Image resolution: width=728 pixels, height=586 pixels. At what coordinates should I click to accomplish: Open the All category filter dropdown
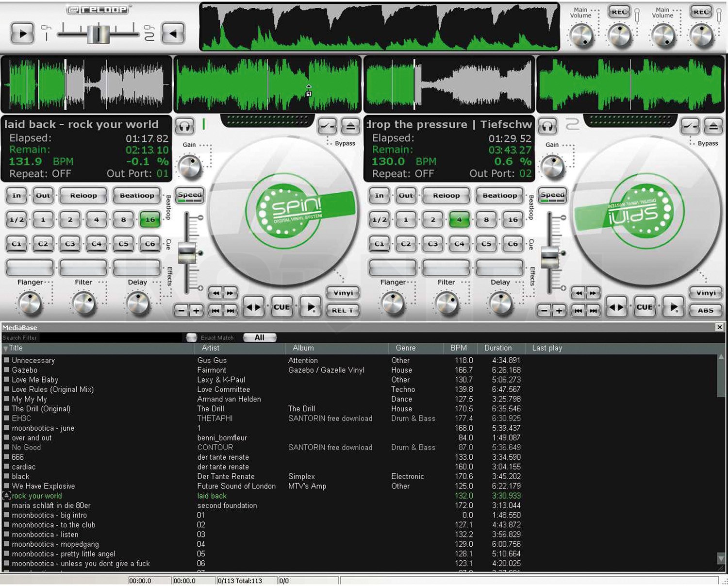(260, 337)
